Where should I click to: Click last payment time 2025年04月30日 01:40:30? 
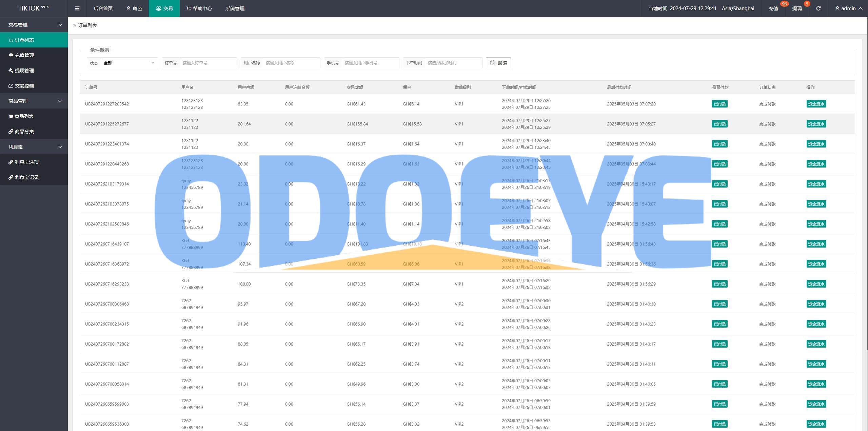point(631,304)
